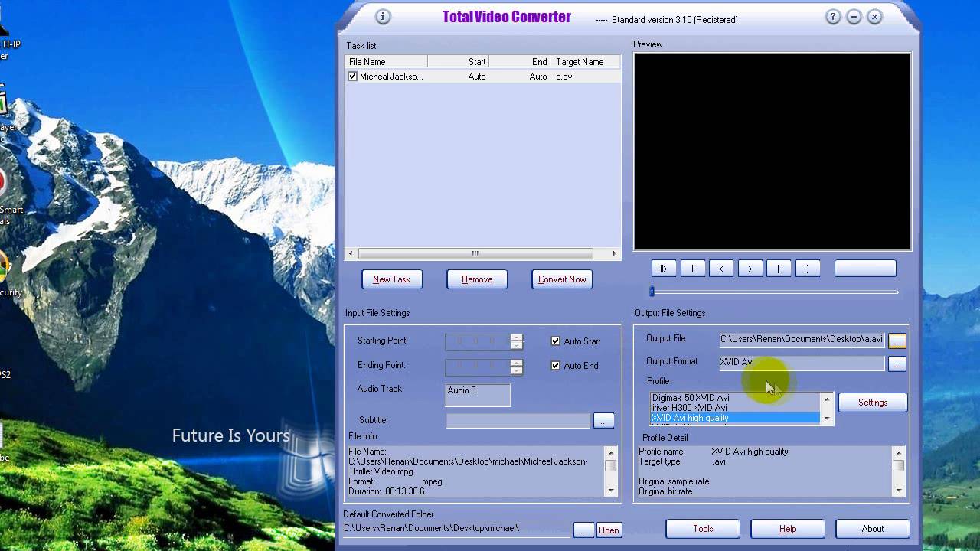Close the Total Video Converter window
Screen dimensions: 980x551
click(874, 17)
